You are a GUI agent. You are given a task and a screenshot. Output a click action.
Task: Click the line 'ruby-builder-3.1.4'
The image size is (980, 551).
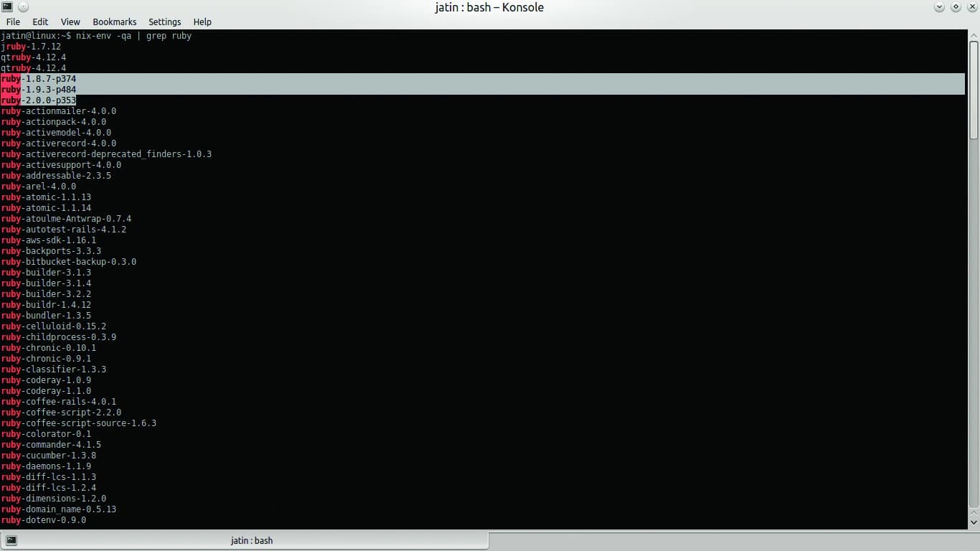point(46,283)
